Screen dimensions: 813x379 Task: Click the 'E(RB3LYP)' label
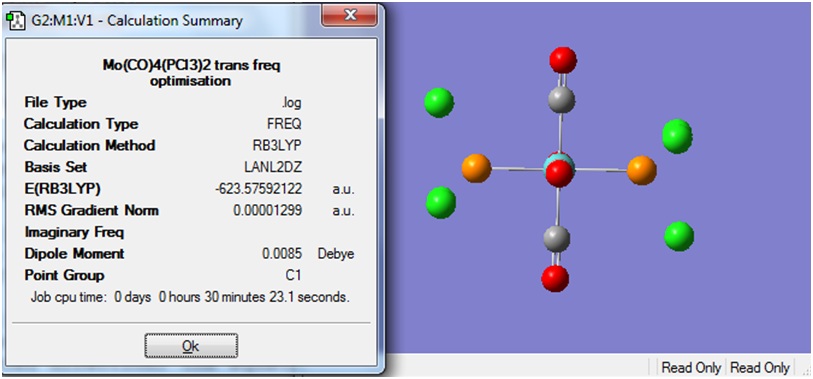pos(62,189)
